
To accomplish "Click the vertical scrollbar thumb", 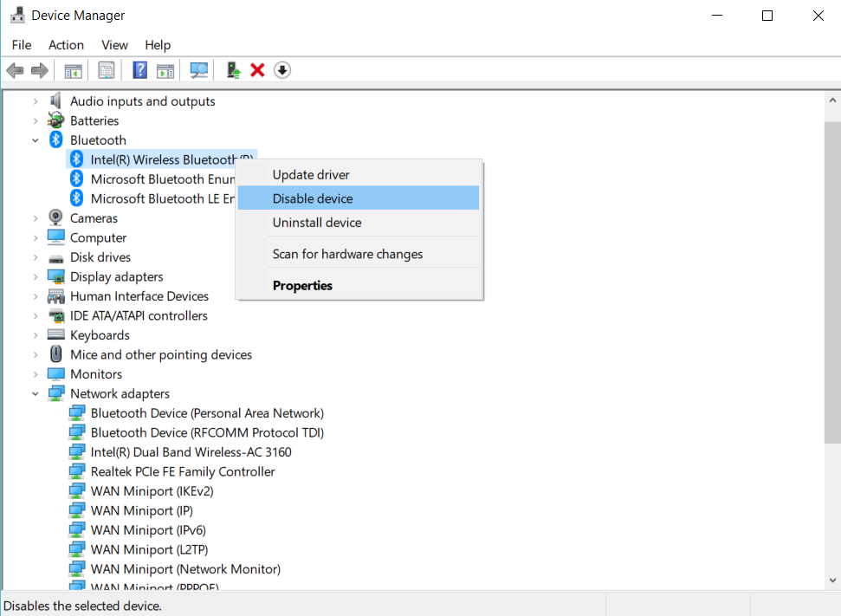I will [832, 282].
